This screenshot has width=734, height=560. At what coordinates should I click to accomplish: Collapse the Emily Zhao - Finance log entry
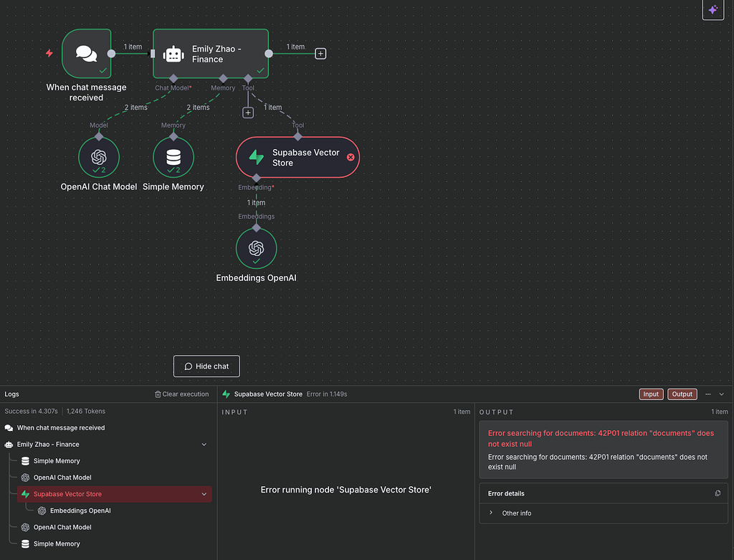point(204,444)
